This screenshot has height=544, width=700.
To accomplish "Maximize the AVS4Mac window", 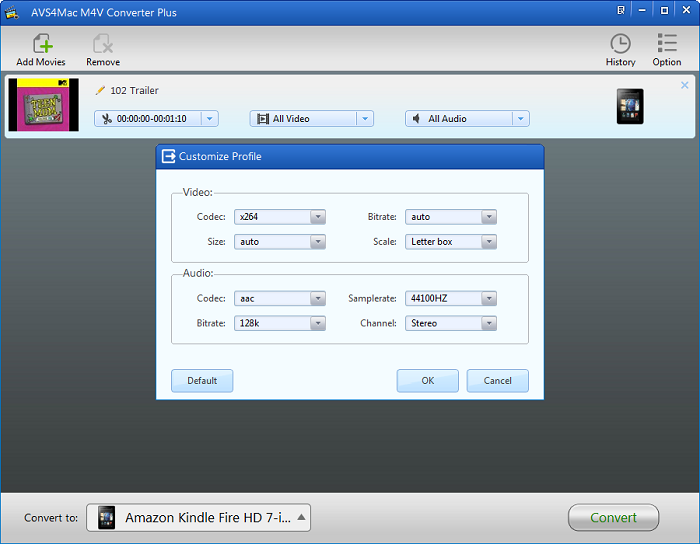I will tap(664, 10).
